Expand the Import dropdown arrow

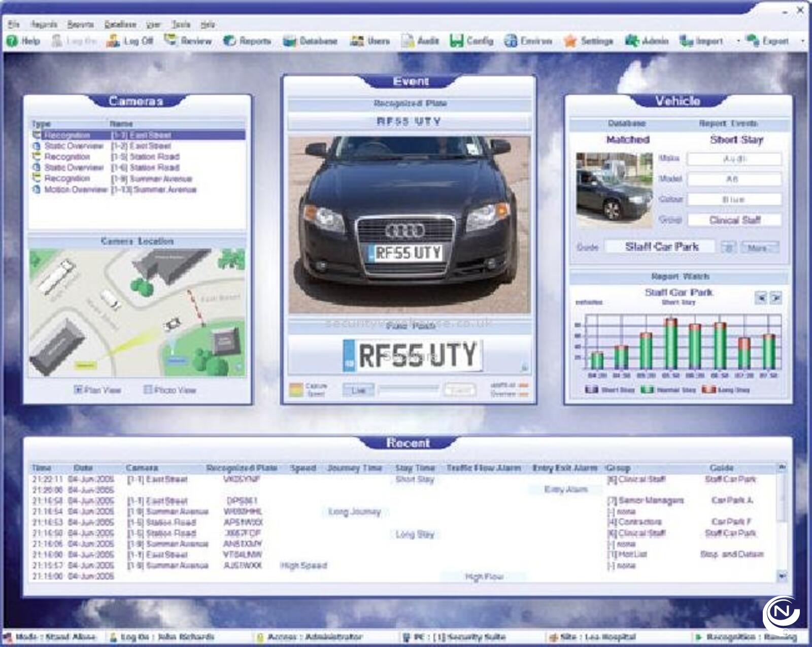click(738, 41)
